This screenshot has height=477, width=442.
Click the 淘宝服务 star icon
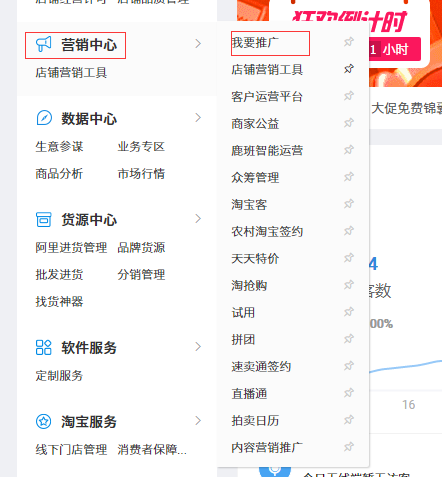[44, 422]
